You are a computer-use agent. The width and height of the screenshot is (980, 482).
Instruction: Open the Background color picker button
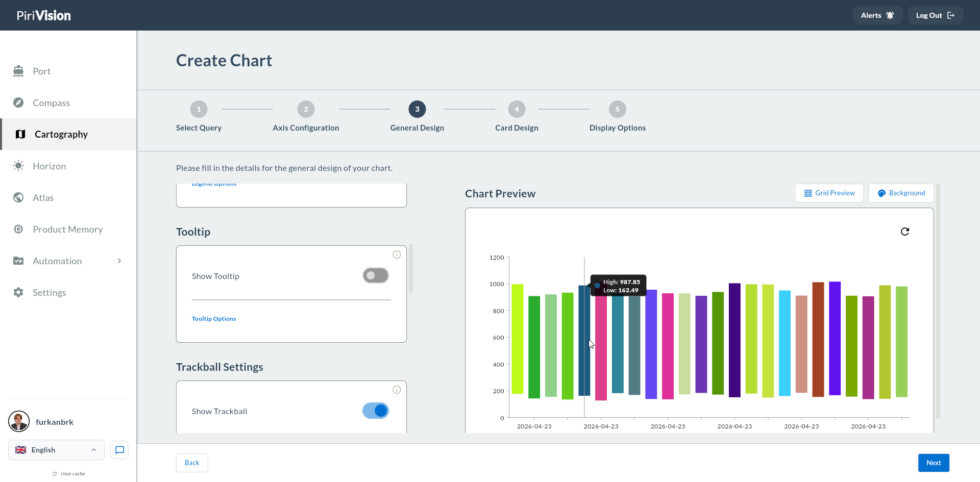pos(901,193)
